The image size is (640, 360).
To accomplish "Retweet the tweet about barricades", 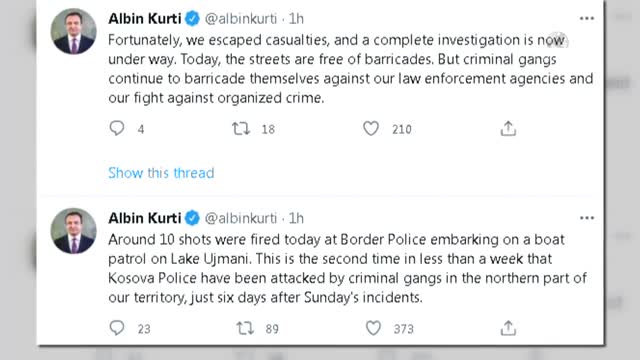I will click(x=241, y=129).
